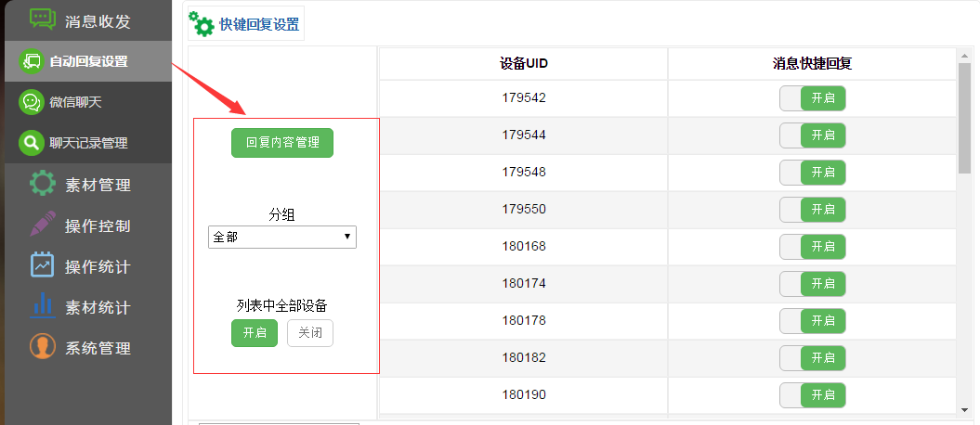
Task: Click 关闭 under 列表中全部设备
Action: [x=310, y=333]
